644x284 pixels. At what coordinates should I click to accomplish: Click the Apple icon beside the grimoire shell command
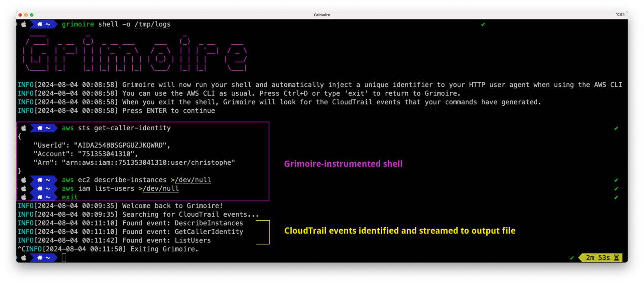(24, 25)
